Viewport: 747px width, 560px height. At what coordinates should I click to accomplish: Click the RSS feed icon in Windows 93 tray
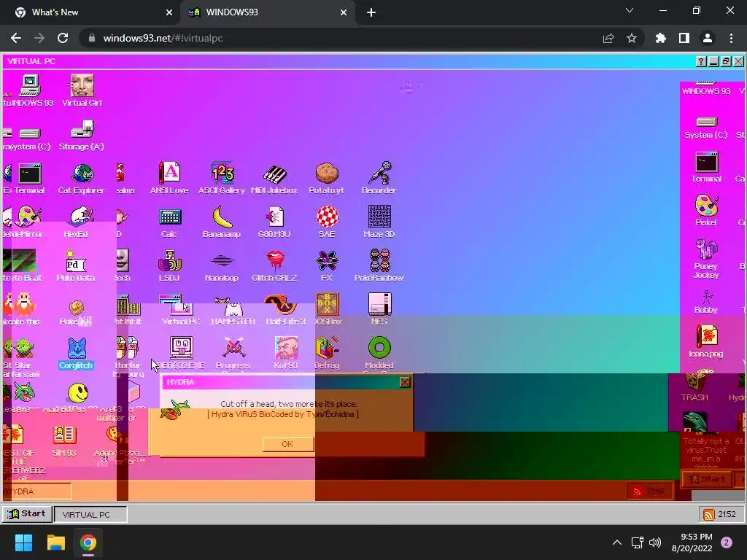[x=709, y=514]
